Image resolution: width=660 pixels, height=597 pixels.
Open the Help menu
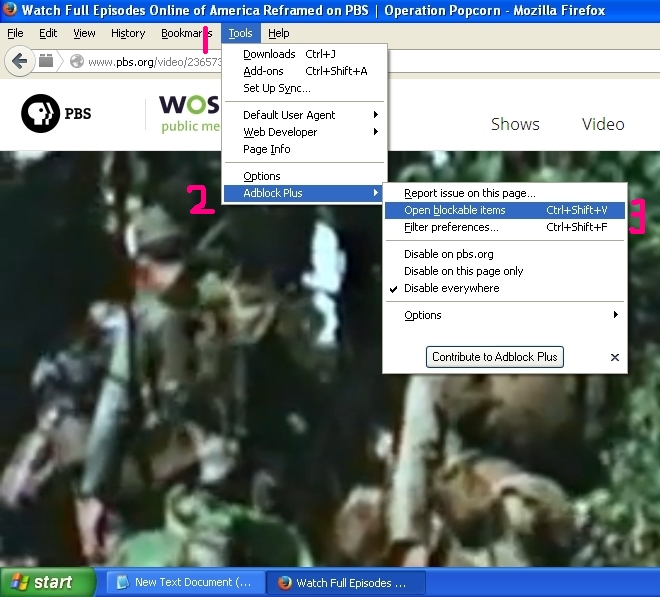(279, 33)
